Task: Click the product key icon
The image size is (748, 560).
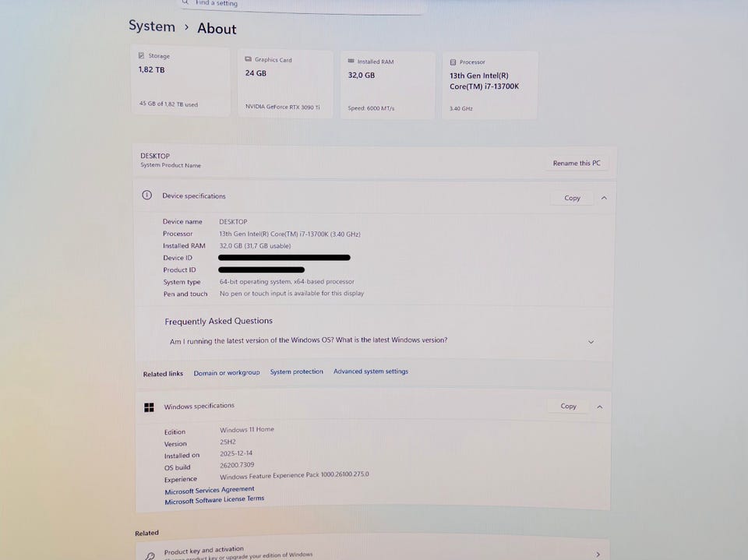Action: tap(150, 555)
